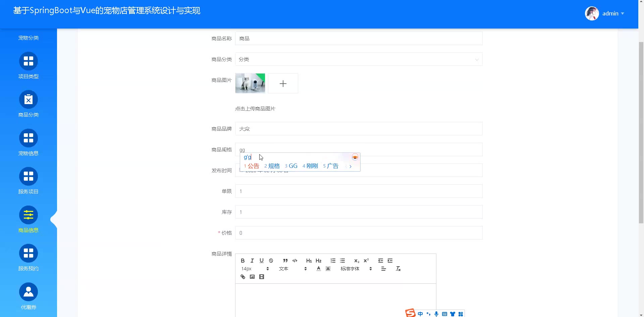The width and height of the screenshot is (644, 317).
Task: Toggle underline formatting in the detail editor
Action: point(262,261)
